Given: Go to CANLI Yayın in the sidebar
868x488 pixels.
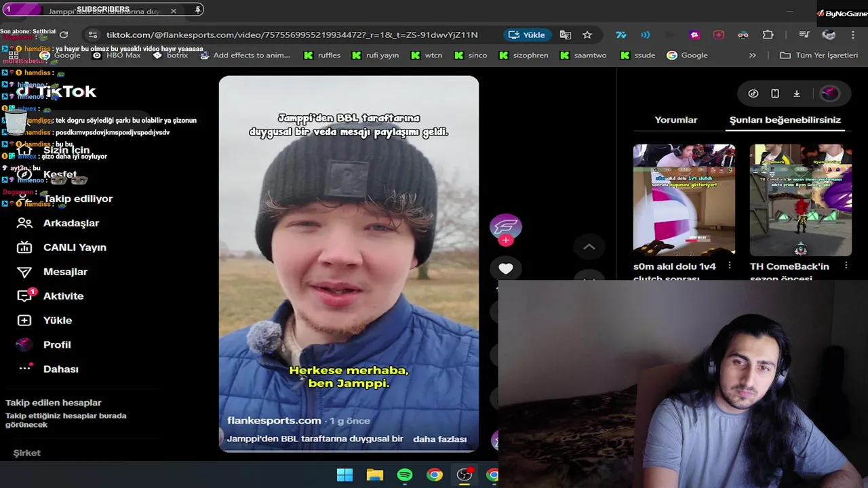Looking at the screenshot, I should tap(62, 247).
